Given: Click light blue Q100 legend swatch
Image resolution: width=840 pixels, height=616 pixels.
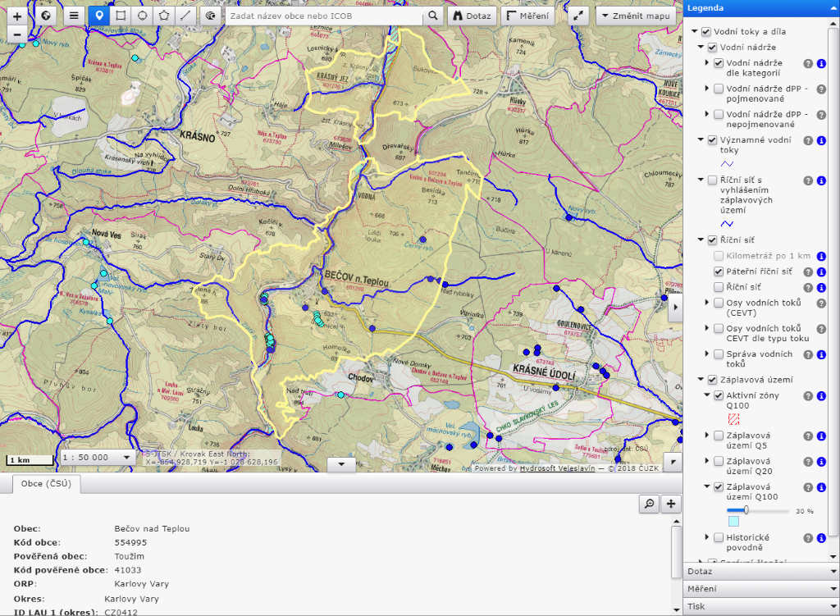Looking at the screenshot, I should click(x=733, y=521).
